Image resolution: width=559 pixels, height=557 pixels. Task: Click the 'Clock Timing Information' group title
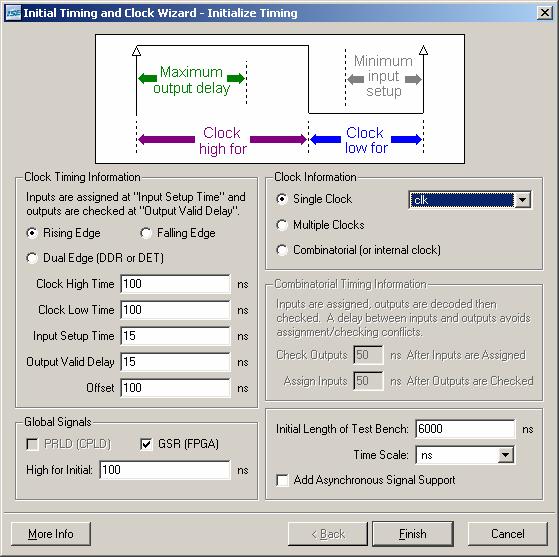(82, 177)
